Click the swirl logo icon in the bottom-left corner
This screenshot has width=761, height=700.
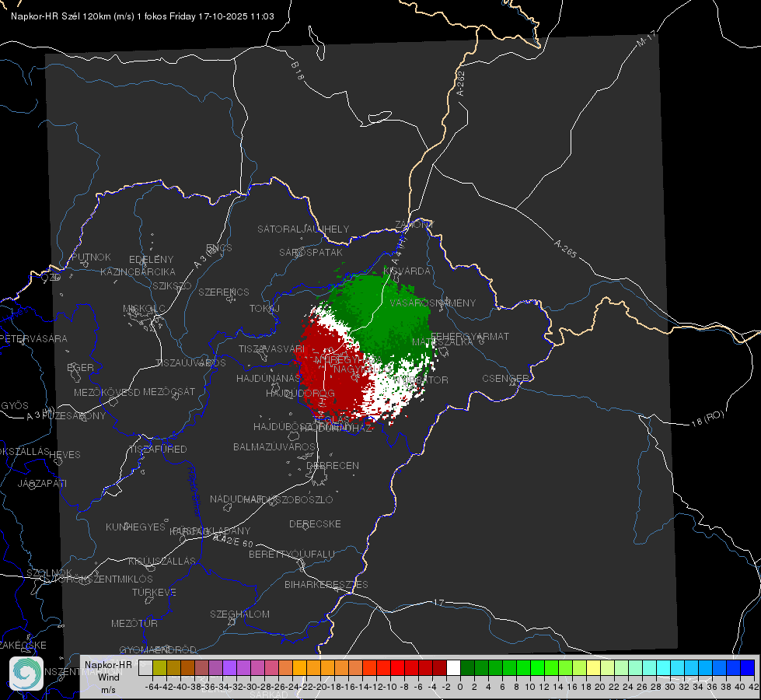coord(26,674)
